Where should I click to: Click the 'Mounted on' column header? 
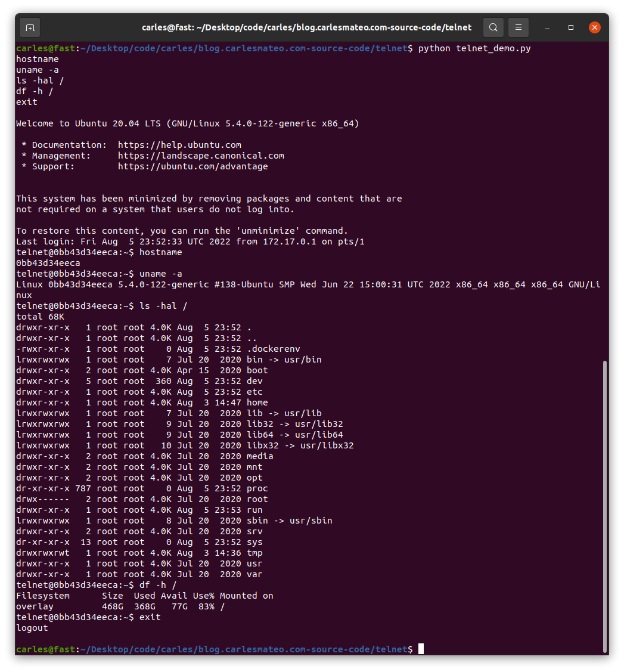point(246,596)
